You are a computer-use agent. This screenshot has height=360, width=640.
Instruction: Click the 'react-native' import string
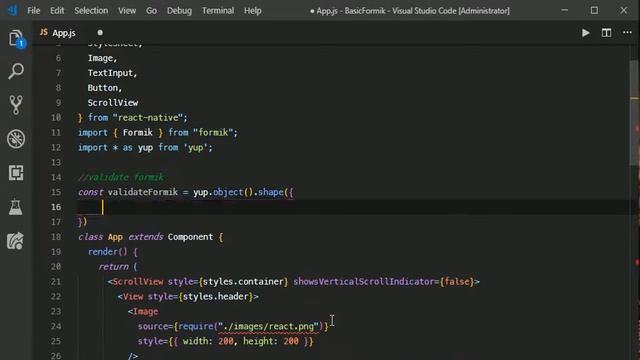coord(150,118)
